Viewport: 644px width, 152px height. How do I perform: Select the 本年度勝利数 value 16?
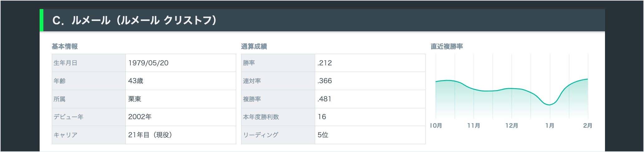(322, 117)
